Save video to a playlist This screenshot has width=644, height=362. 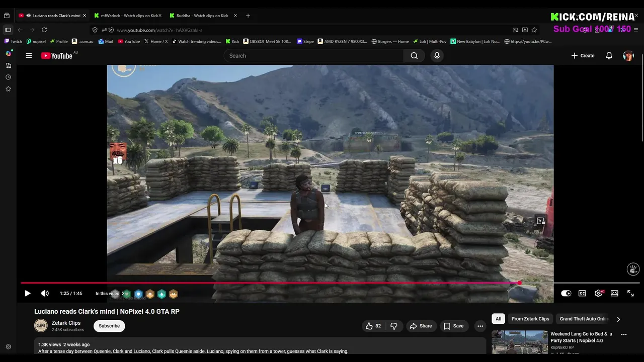pos(453,326)
